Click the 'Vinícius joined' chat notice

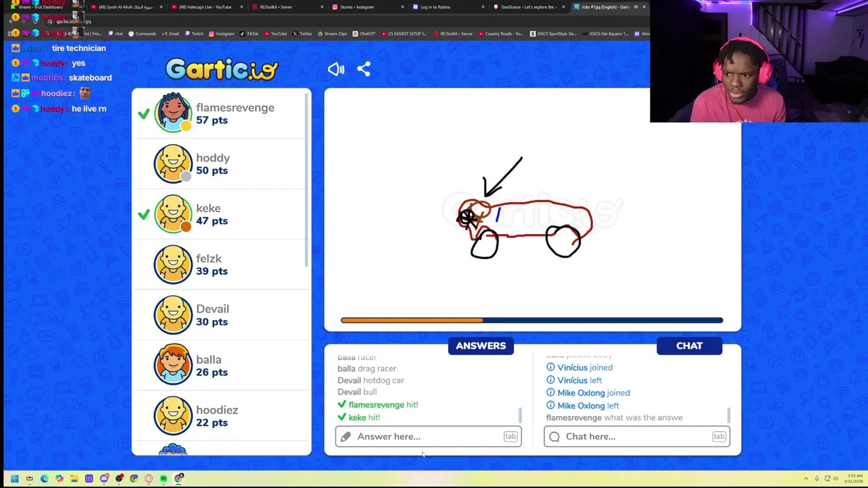pos(580,367)
